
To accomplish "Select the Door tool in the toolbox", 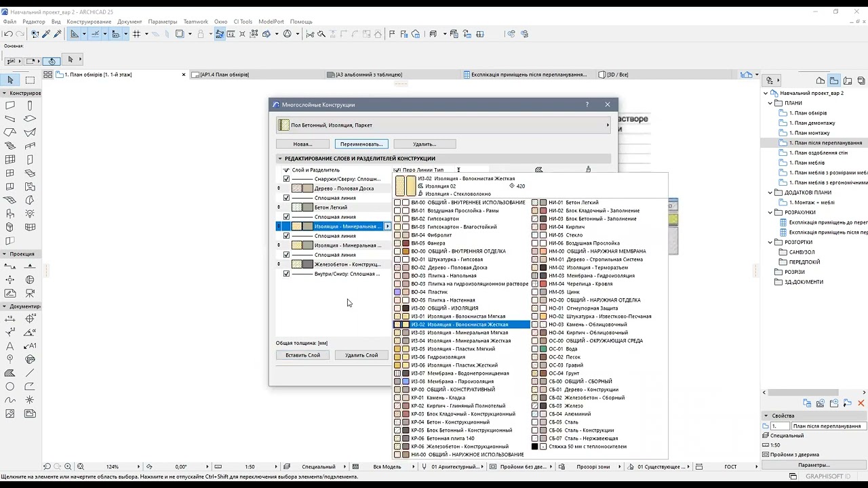I will 30,160.
